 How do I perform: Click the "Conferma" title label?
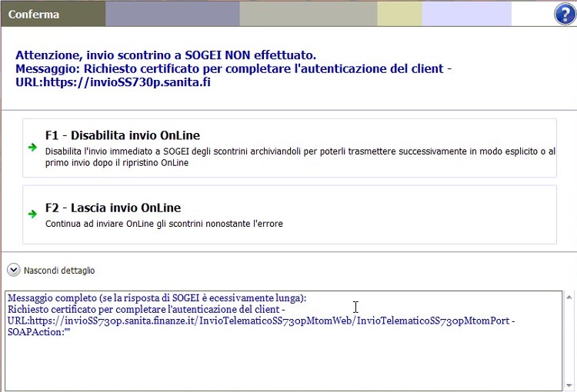[x=33, y=15]
